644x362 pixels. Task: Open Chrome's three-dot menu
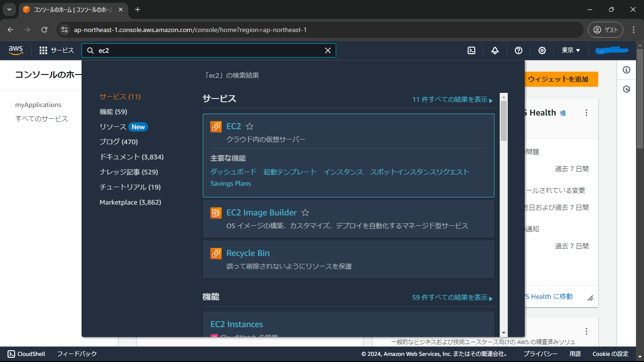click(634, 30)
